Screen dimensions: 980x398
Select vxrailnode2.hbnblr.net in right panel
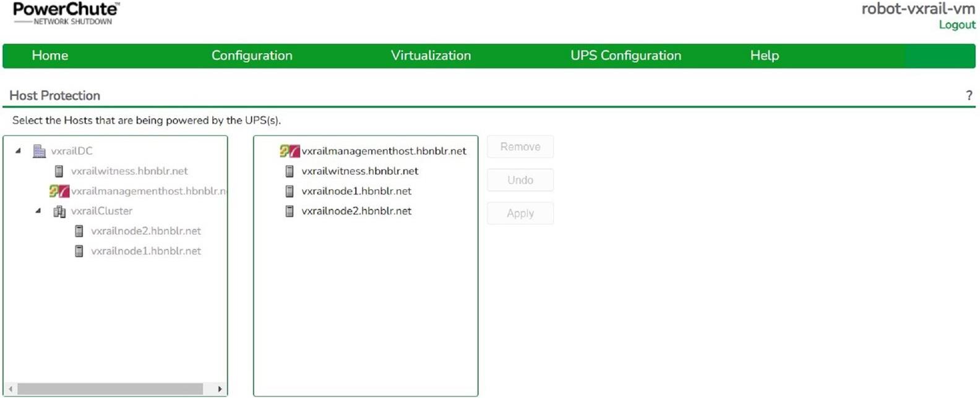tap(356, 211)
